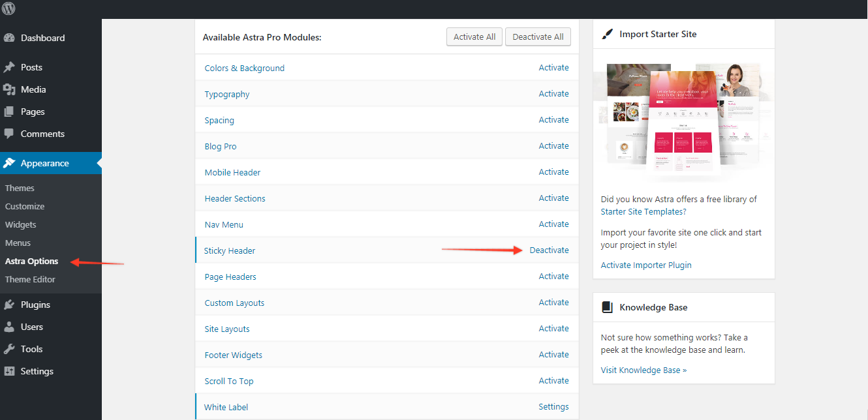Open the Pages menu
868x420 pixels.
[x=51, y=112]
